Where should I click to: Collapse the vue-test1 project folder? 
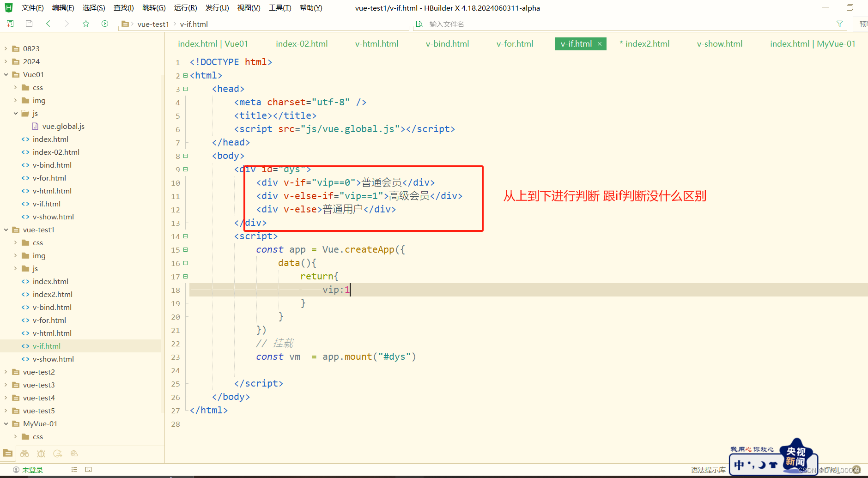pyautogui.click(x=6, y=230)
